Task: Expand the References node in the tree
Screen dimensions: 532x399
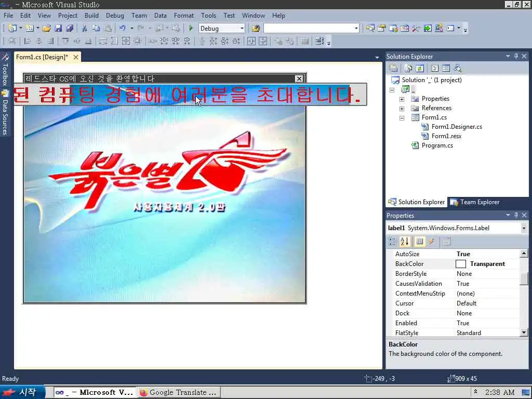Action: pos(402,109)
